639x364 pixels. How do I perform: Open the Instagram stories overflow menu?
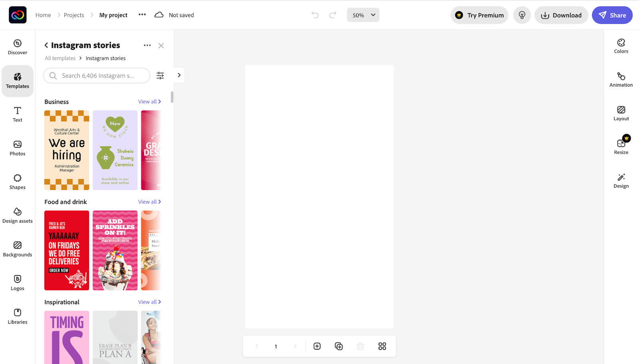tap(147, 45)
